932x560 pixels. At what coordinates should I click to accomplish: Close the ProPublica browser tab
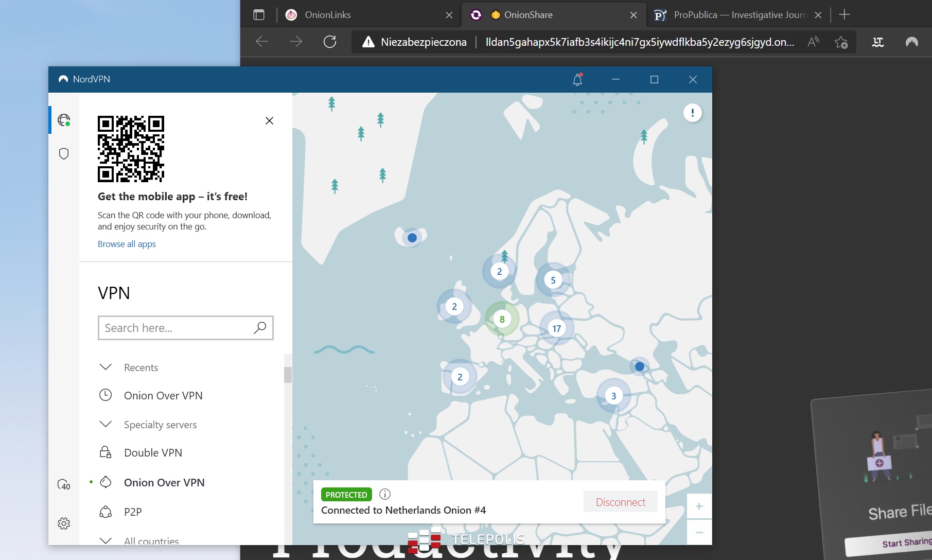[x=818, y=15]
